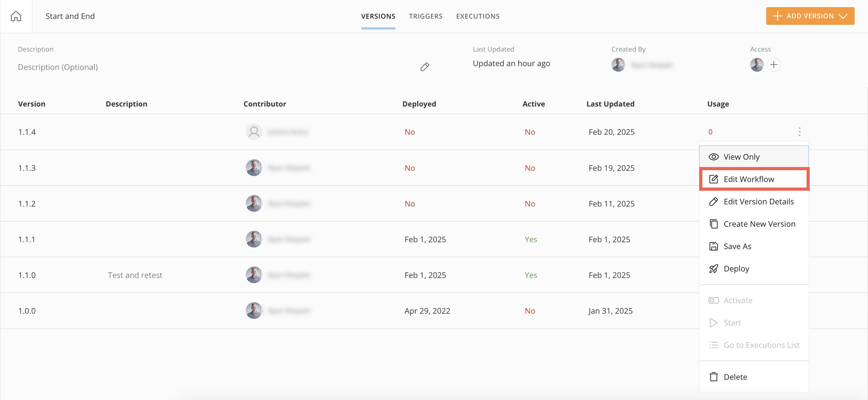Select version 1.1.3 row label
The height and width of the screenshot is (400, 868).
coord(27,168)
